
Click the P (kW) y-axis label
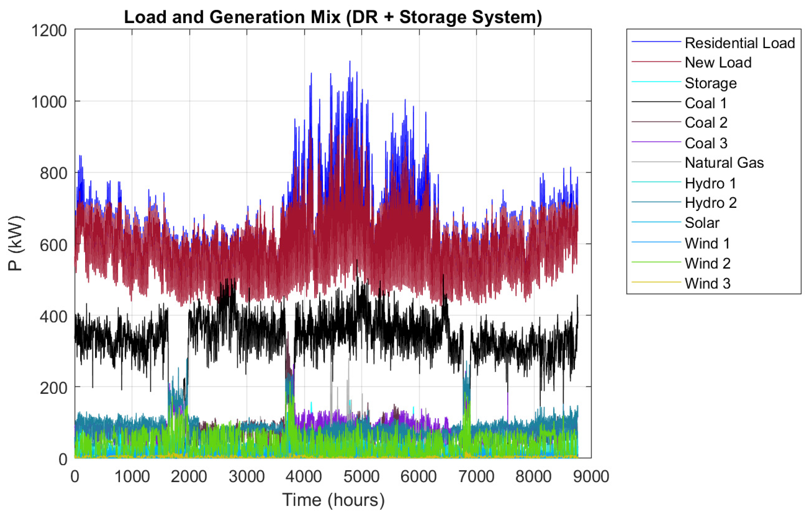16,243
